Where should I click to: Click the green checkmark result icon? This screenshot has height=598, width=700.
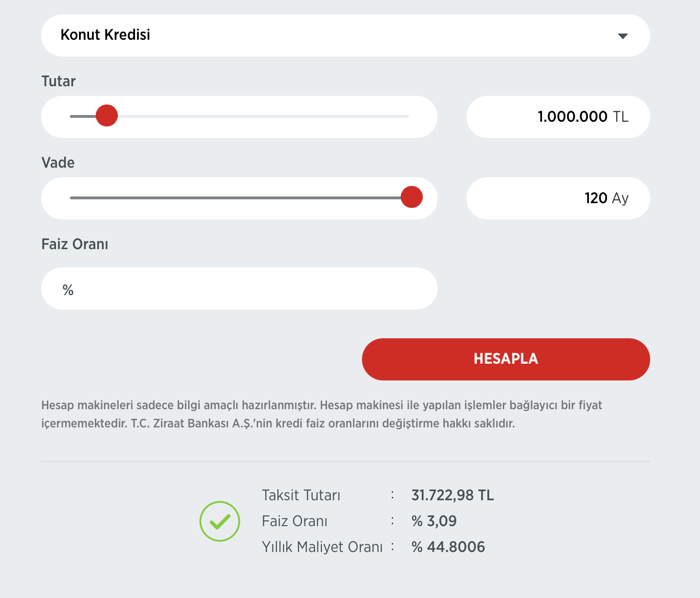220,521
